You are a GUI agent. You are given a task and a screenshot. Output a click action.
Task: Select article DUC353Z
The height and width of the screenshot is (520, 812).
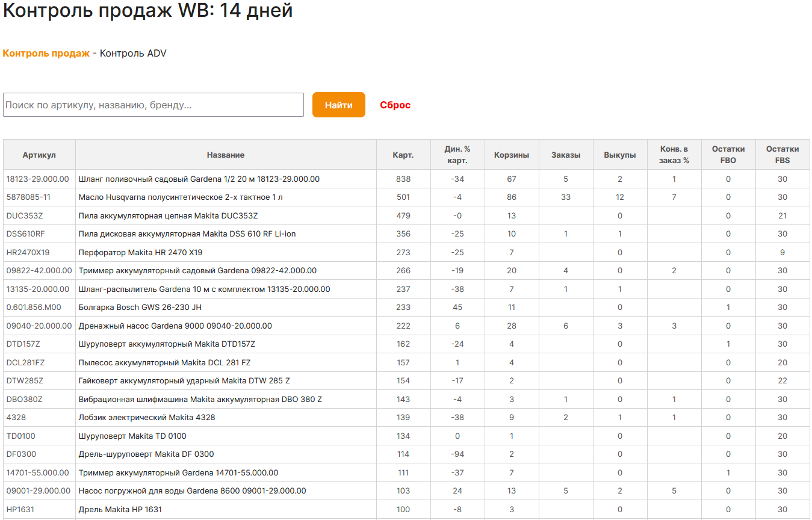point(24,215)
